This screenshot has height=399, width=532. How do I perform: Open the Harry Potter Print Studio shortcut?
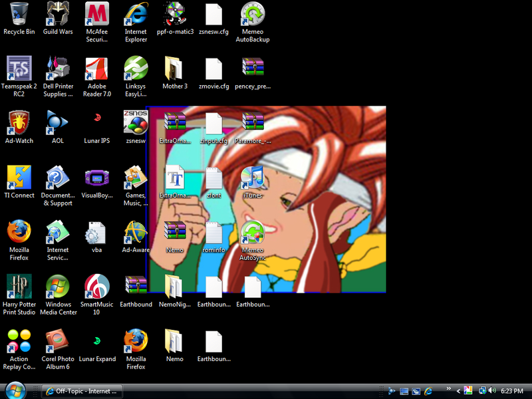(19, 287)
